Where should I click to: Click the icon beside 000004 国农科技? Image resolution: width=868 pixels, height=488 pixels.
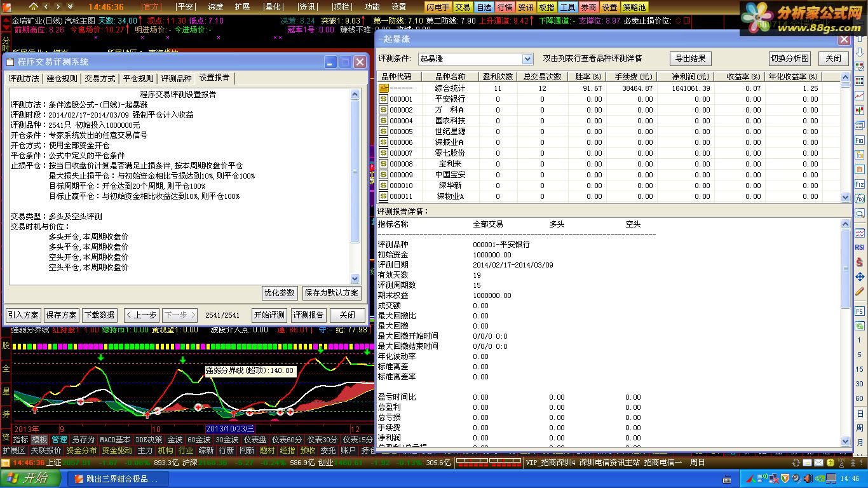[384, 121]
